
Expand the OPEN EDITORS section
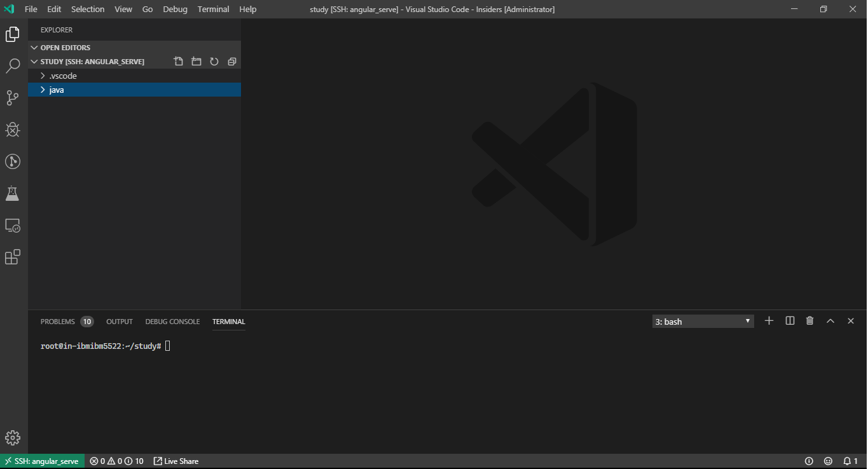[134, 48]
